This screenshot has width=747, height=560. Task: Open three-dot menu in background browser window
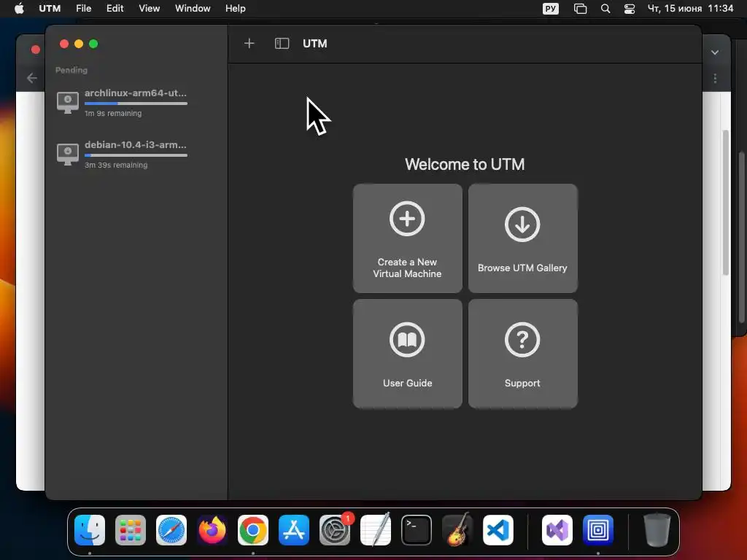point(715,78)
